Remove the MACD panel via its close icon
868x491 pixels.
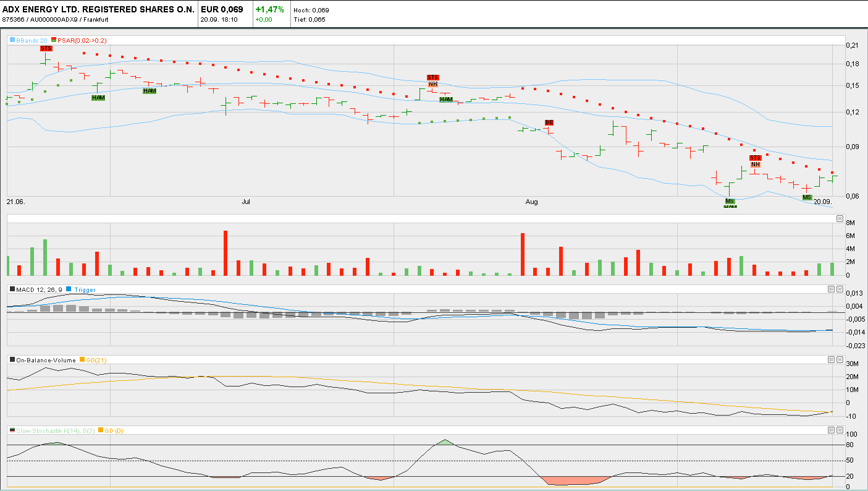pos(839,289)
